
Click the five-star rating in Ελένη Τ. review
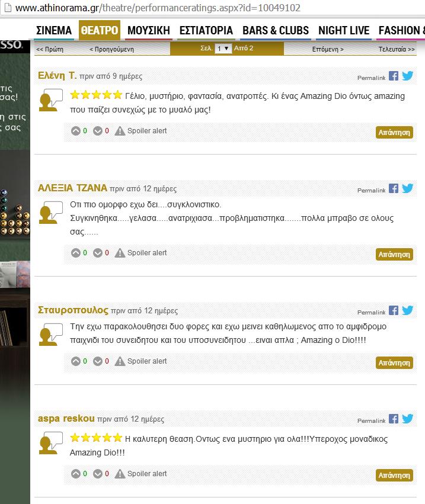(x=96, y=95)
